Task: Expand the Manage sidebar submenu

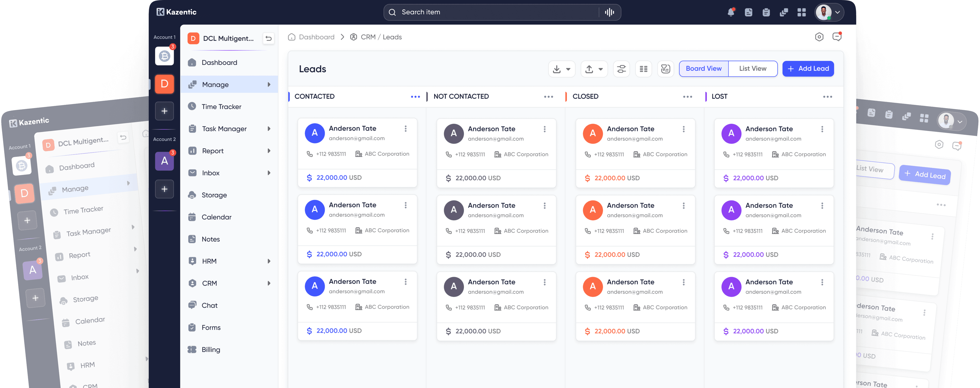Action: click(269, 84)
